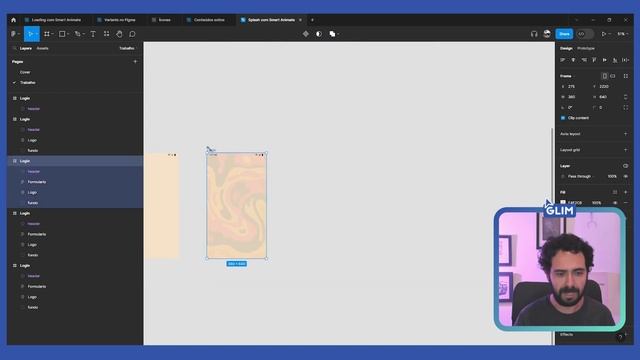This screenshot has width=640, height=360.
Task: Open the Pass through blend mode dropdown
Action: pos(581,176)
